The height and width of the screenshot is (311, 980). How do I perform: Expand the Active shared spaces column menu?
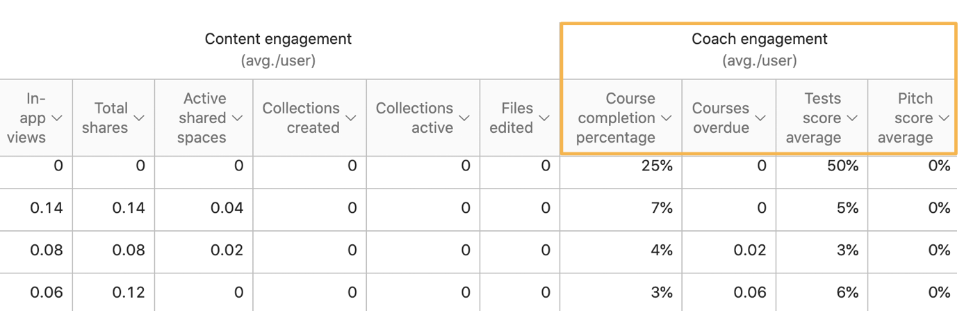tap(237, 118)
